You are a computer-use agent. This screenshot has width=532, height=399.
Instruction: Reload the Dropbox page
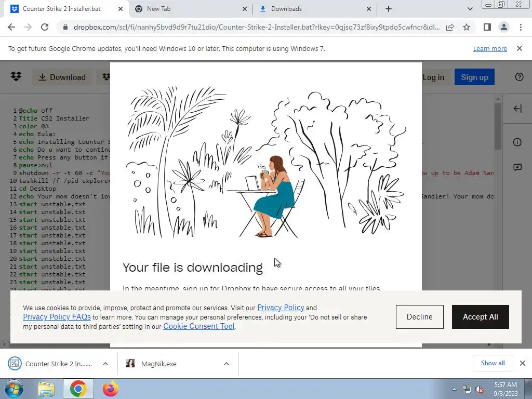click(x=45, y=27)
